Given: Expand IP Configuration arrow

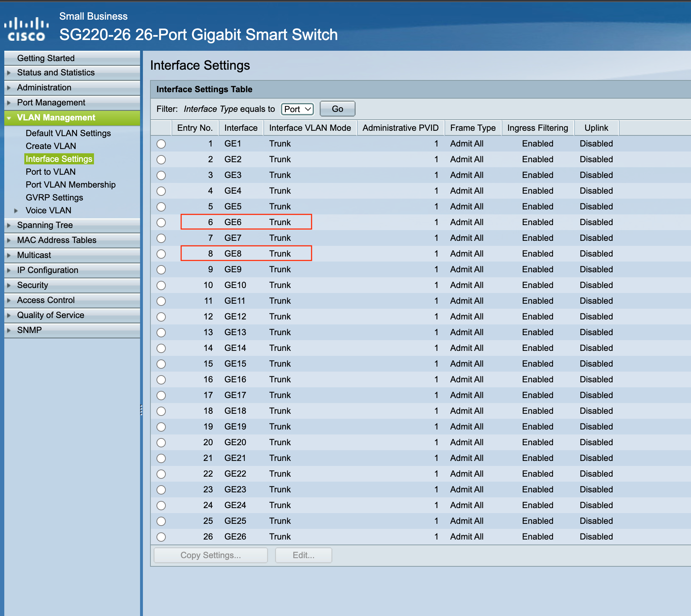Looking at the screenshot, I should click(x=9, y=270).
